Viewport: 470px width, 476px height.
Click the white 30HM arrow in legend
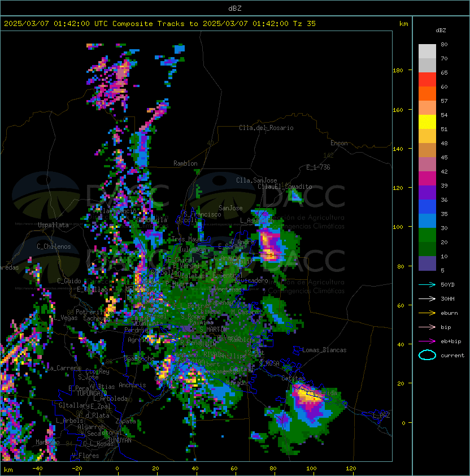pos(427,298)
